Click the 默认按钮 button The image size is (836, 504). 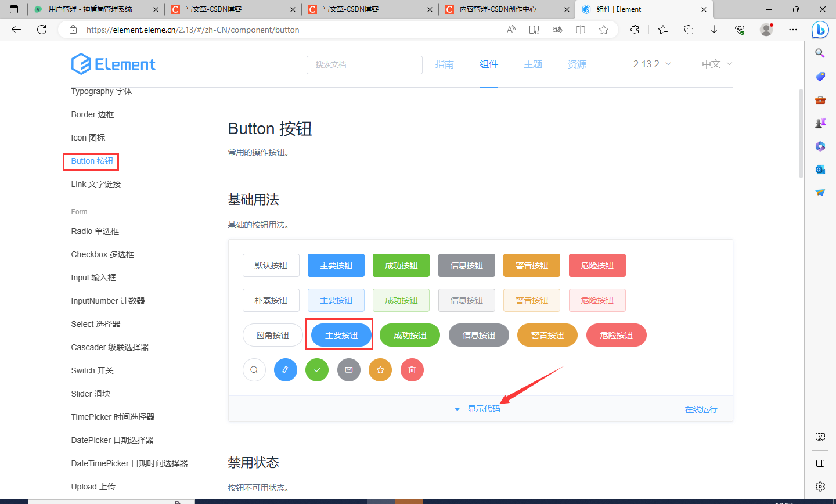(271, 265)
